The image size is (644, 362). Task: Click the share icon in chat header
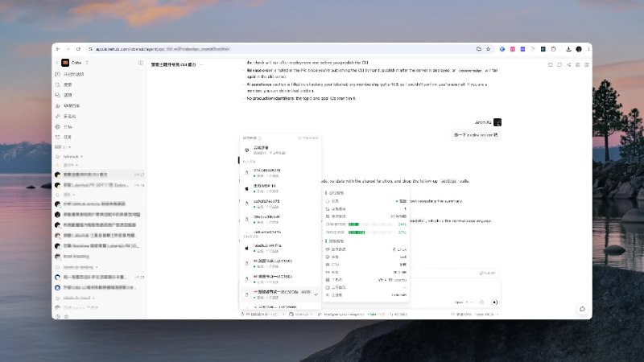click(x=568, y=65)
